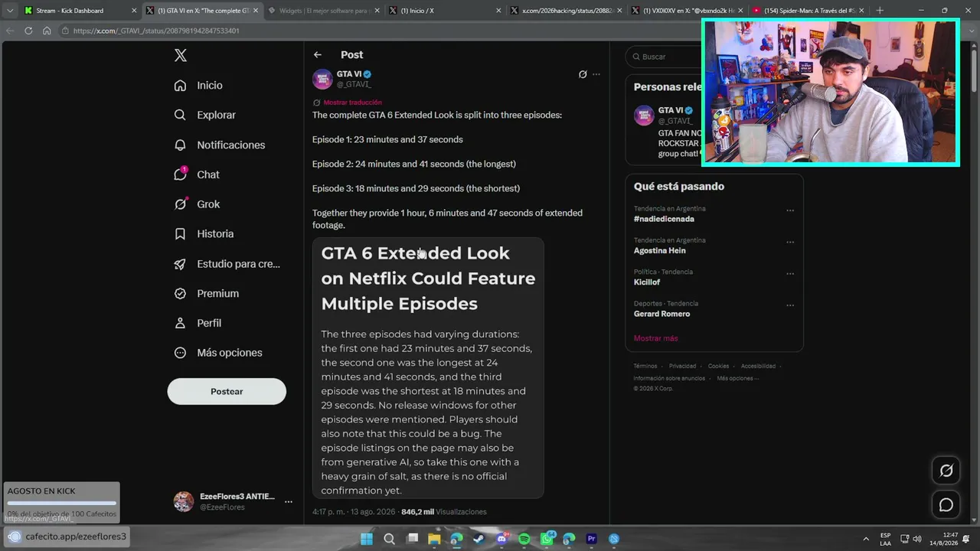Open WhatsApp from the taskbar
This screenshot has height=551, width=980.
pos(547,539)
